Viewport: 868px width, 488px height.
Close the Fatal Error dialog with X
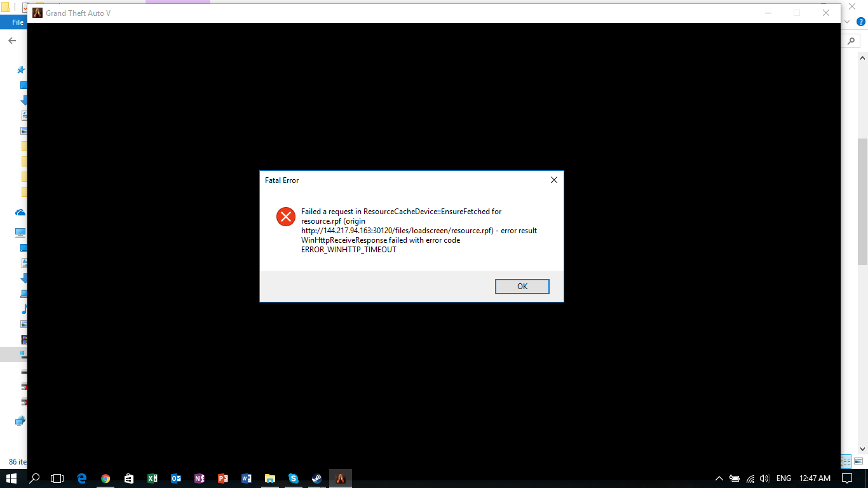553,180
